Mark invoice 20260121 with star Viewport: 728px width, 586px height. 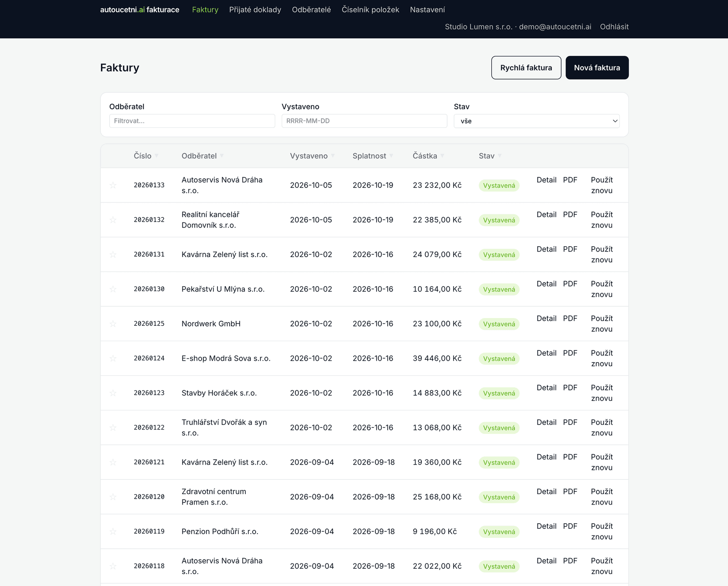click(x=113, y=462)
